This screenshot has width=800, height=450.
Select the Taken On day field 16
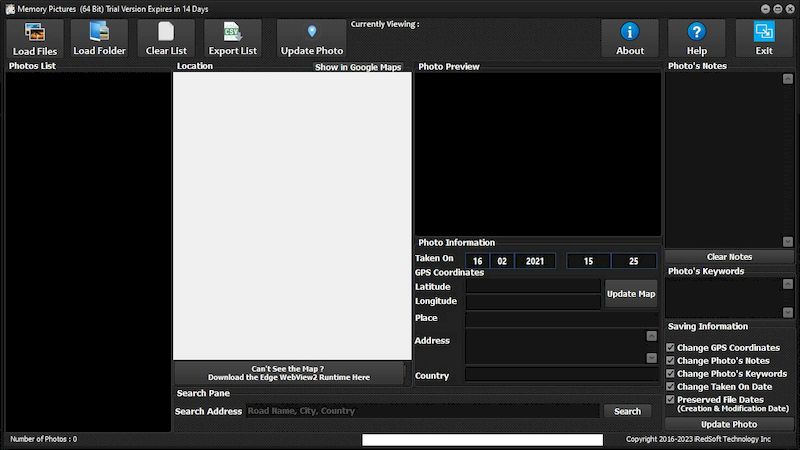tap(478, 261)
